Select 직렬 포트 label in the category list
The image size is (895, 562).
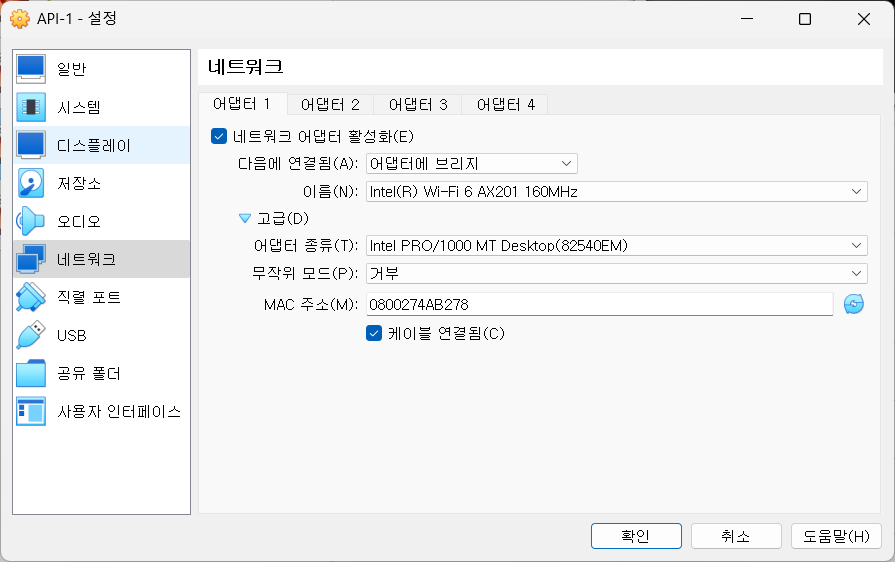click(x=89, y=297)
